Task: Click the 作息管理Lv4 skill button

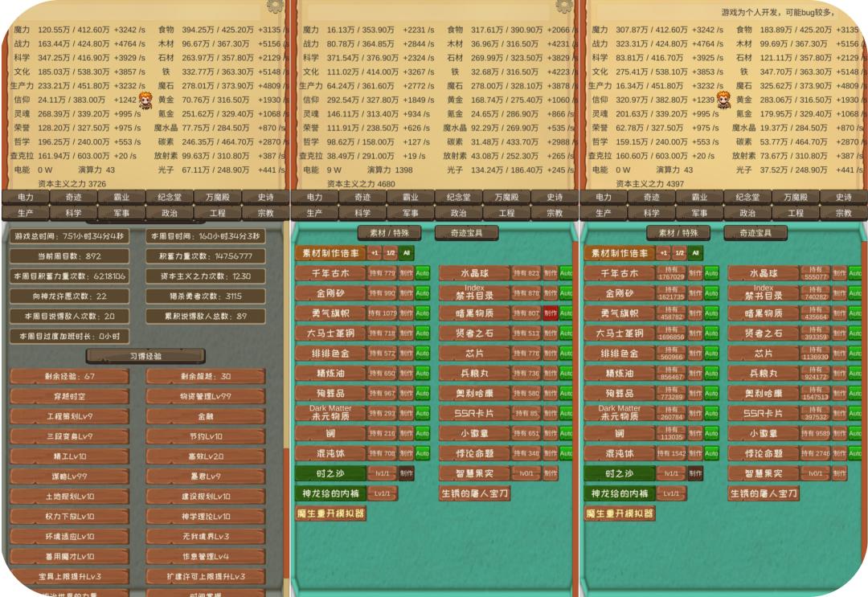Action: coord(206,556)
